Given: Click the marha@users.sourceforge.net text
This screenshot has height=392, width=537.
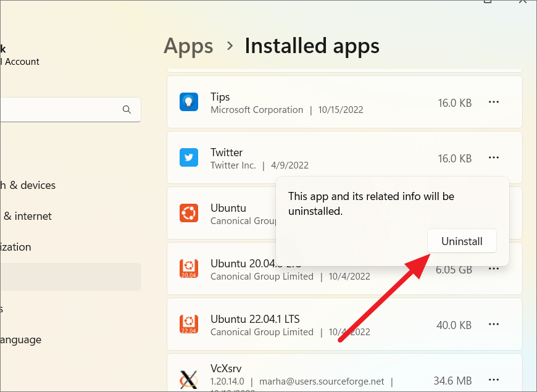Looking at the screenshot, I should click(322, 382).
